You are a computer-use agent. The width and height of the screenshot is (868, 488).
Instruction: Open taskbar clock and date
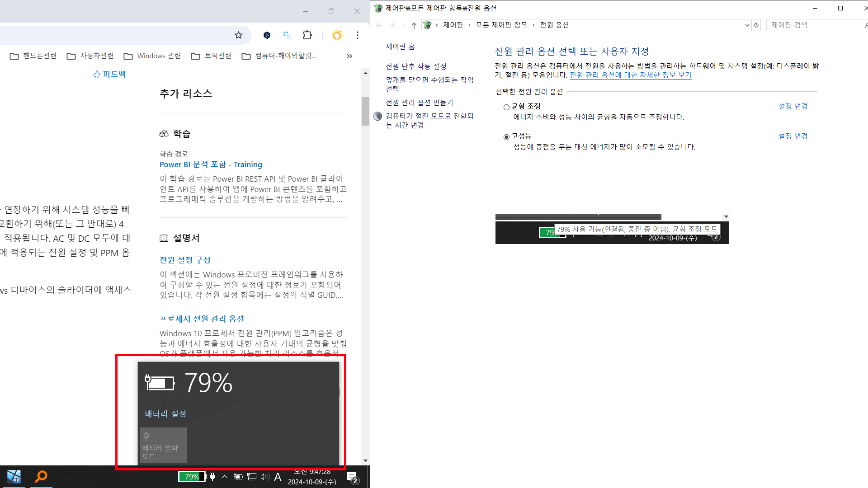(312, 477)
